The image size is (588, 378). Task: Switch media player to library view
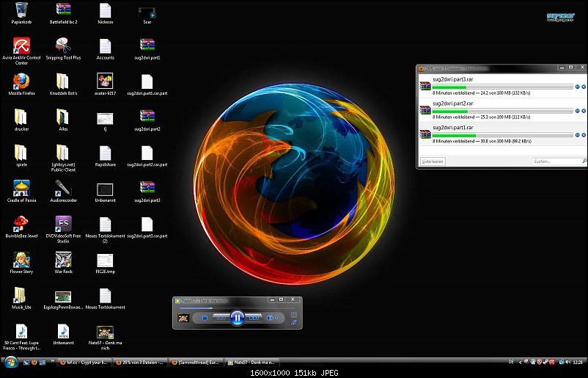click(294, 315)
